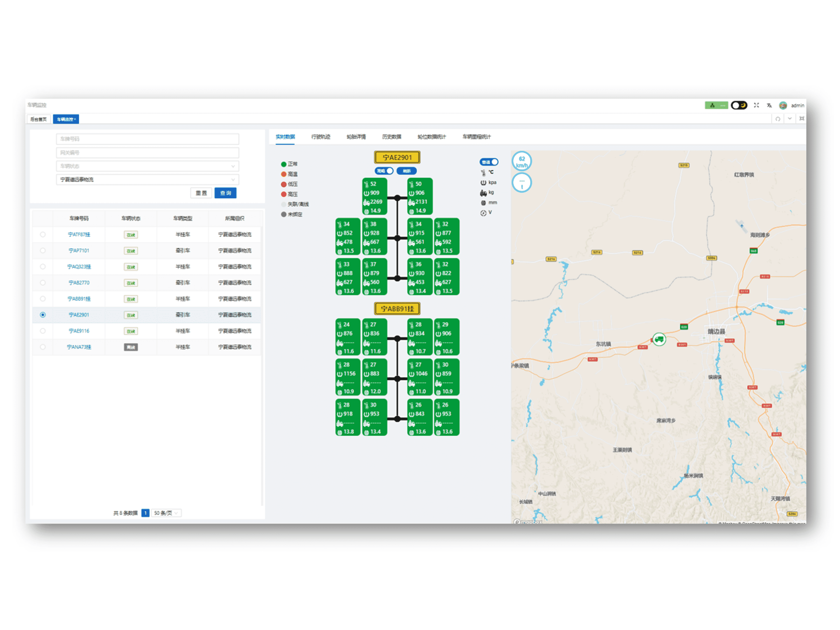Click the 62 km/h speed indicator
This screenshot has width=840, height=630.
[521, 161]
